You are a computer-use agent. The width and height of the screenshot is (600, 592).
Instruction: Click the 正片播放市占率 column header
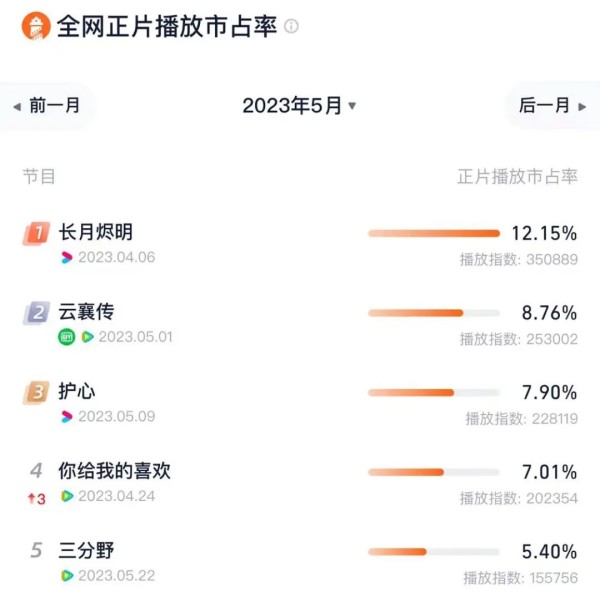[x=517, y=177]
